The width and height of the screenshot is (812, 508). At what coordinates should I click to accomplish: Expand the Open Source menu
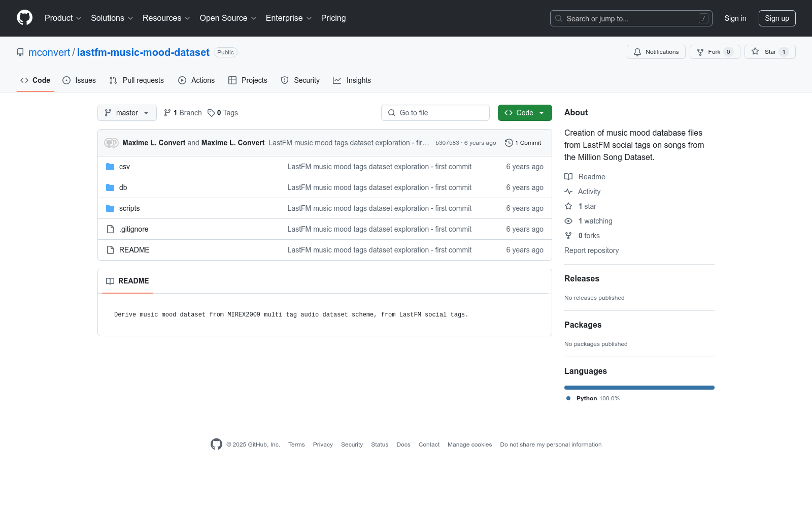click(228, 18)
